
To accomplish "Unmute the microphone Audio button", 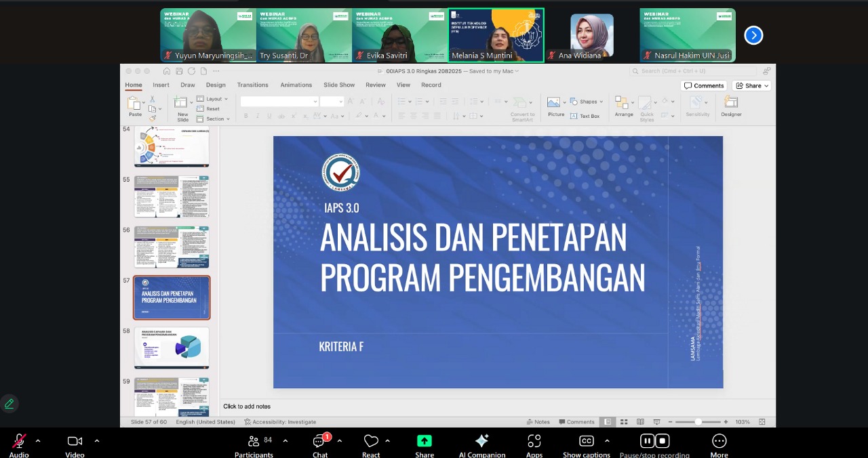I will (19, 442).
